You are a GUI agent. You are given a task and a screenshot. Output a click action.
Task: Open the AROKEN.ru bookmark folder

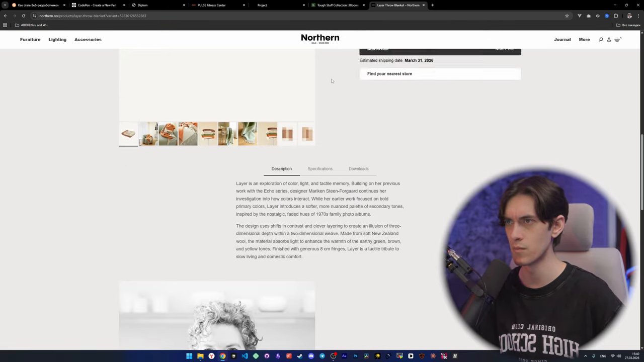(x=31, y=25)
